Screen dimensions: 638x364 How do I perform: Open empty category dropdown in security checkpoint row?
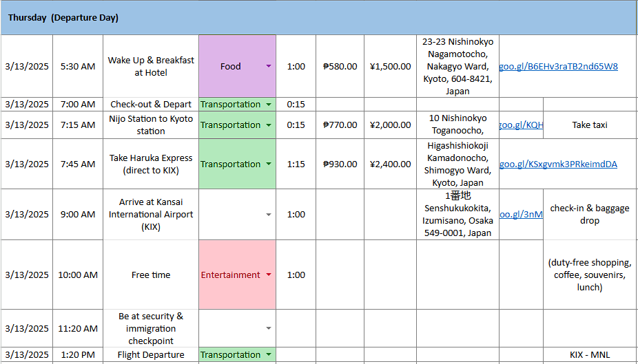click(x=269, y=328)
